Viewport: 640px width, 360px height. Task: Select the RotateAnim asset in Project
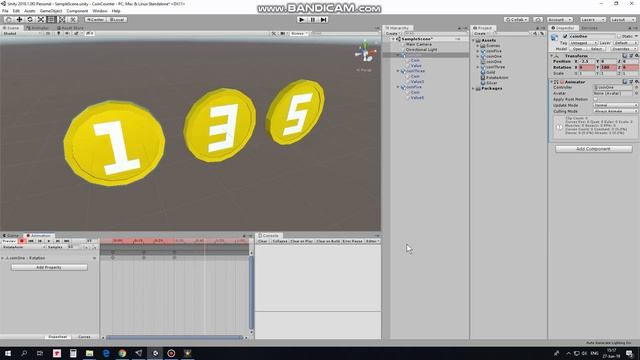497,78
